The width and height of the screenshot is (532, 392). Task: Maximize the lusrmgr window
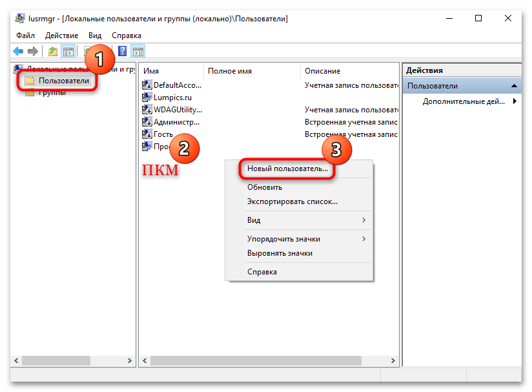coord(478,18)
